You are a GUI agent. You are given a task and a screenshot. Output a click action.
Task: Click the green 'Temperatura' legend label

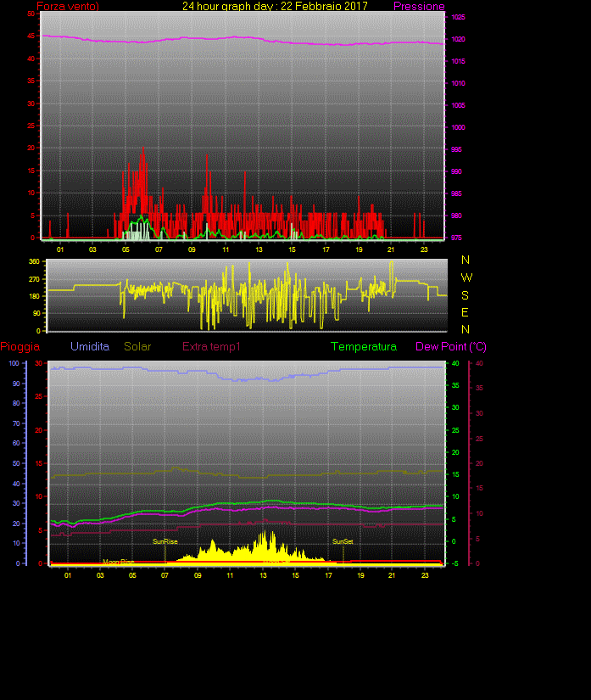pos(364,346)
